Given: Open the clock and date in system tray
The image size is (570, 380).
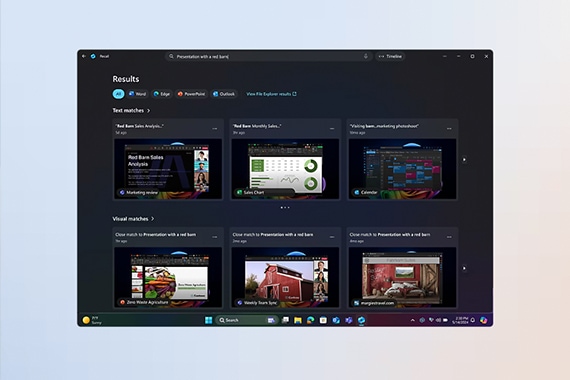Looking at the screenshot, I should [x=460, y=320].
